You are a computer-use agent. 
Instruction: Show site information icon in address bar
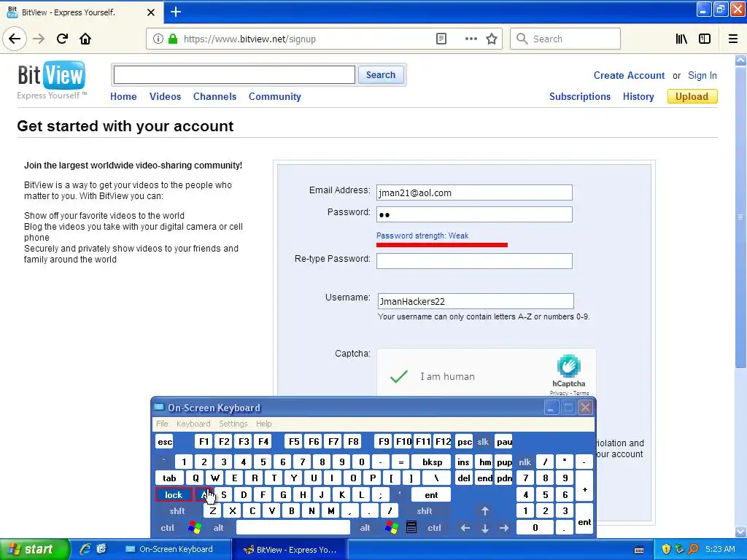click(x=158, y=39)
